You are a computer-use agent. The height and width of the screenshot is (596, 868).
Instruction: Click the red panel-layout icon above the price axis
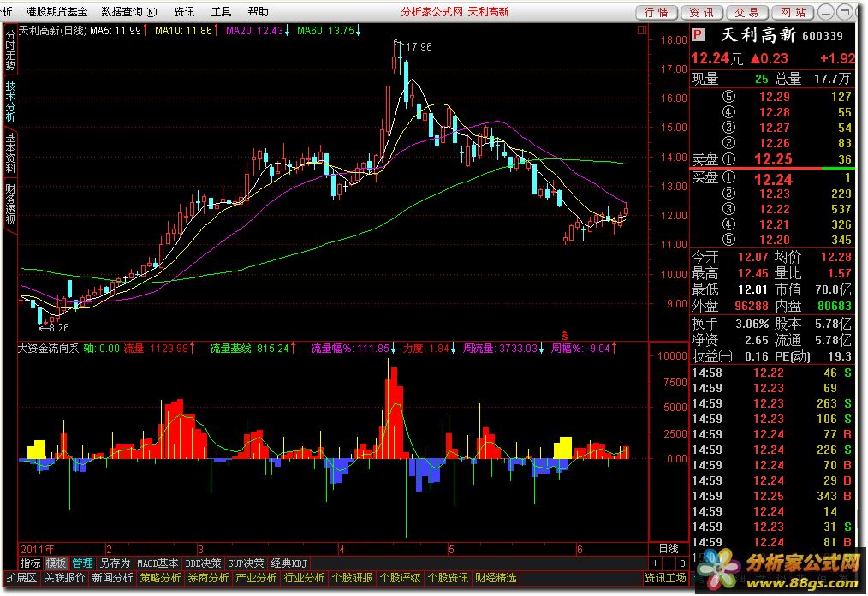642,31
